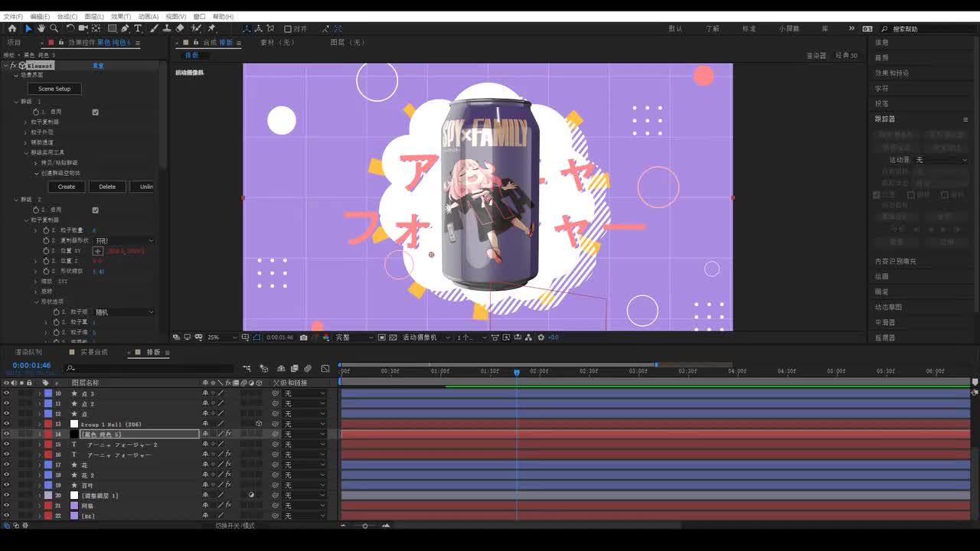
Task: Open the 文件(F) menu
Action: click(x=13, y=16)
